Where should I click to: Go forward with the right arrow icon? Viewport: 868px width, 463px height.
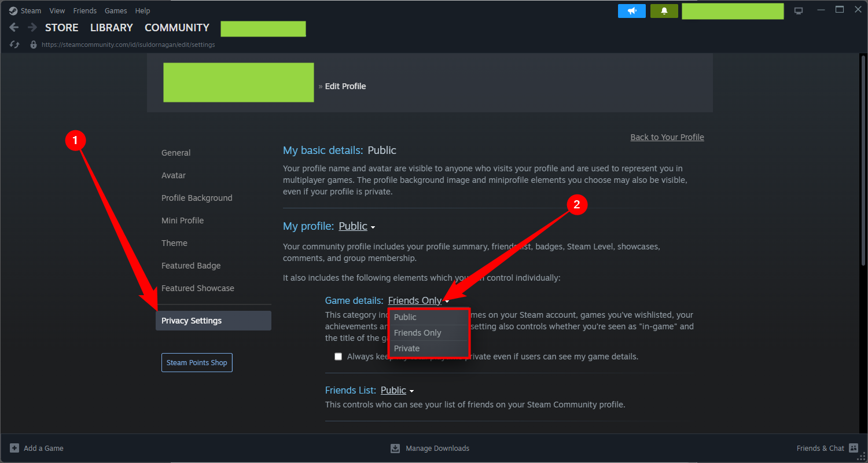32,27
